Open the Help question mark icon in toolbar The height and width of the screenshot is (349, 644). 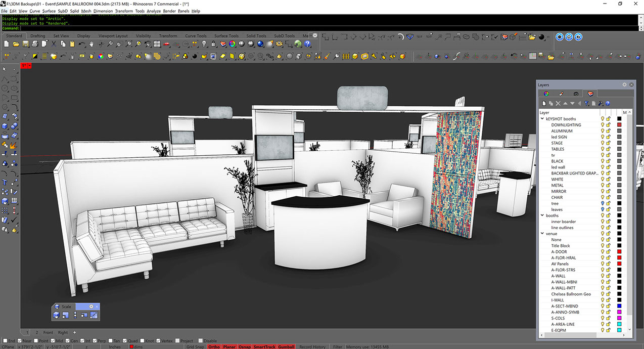307,44
